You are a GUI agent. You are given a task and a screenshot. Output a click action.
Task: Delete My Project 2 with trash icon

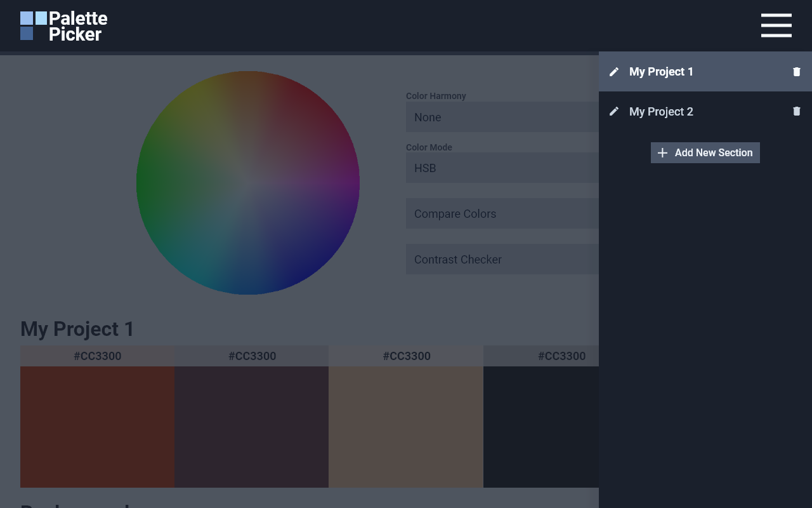(796, 111)
